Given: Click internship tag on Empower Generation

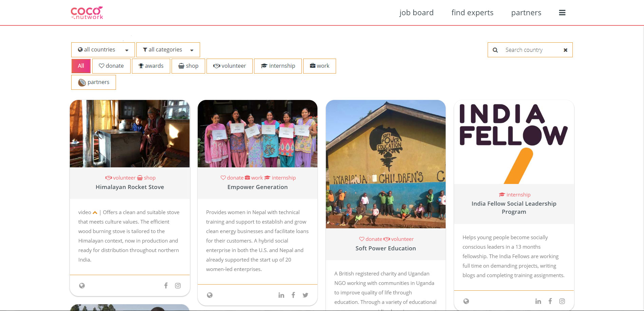Looking at the screenshot, I should pos(280,178).
